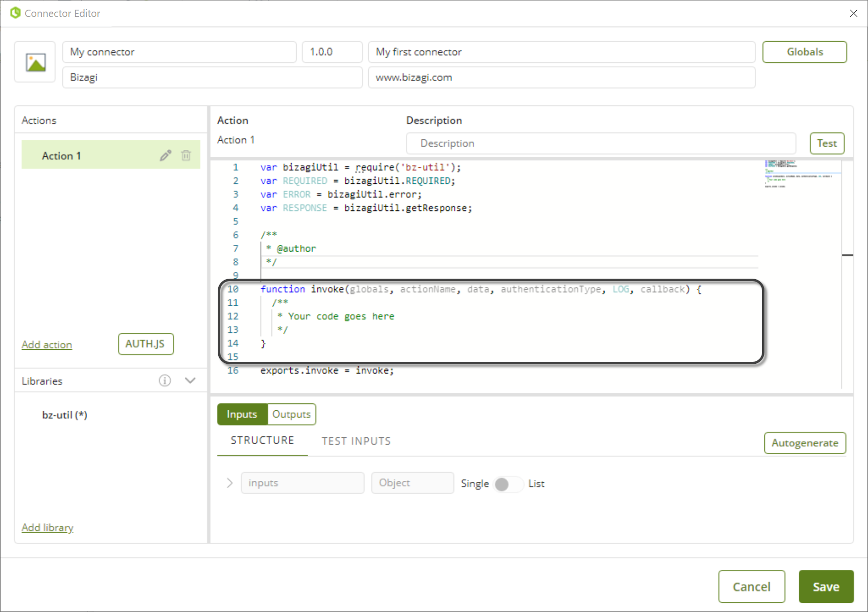
Task: Edit the Bizagi author field
Action: [212, 77]
